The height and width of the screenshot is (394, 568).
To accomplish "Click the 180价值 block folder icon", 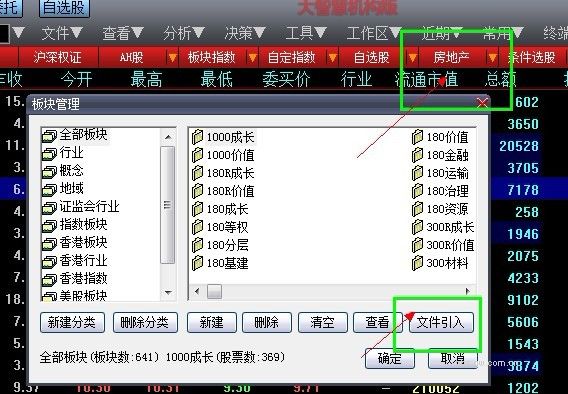I will [417, 137].
